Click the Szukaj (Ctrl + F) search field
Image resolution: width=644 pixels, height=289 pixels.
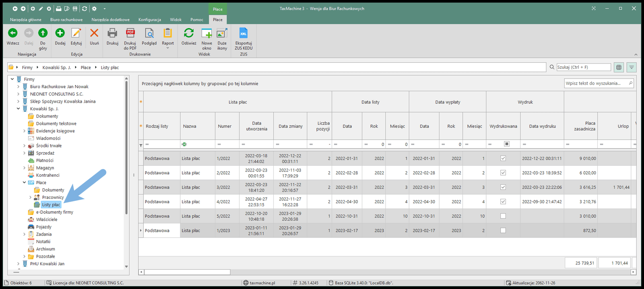coord(583,67)
